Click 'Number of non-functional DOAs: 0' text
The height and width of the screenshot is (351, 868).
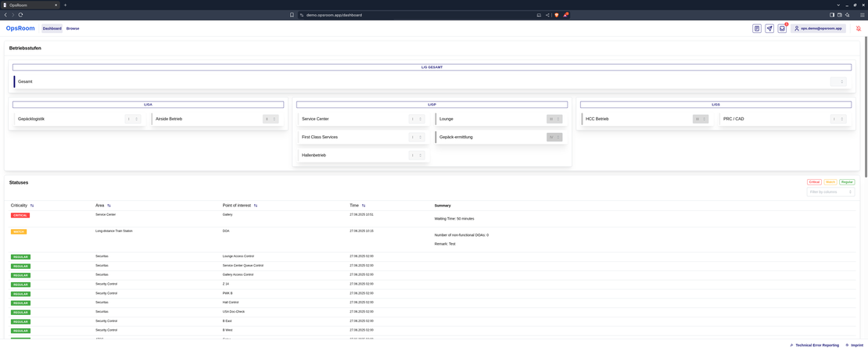[x=461, y=235]
